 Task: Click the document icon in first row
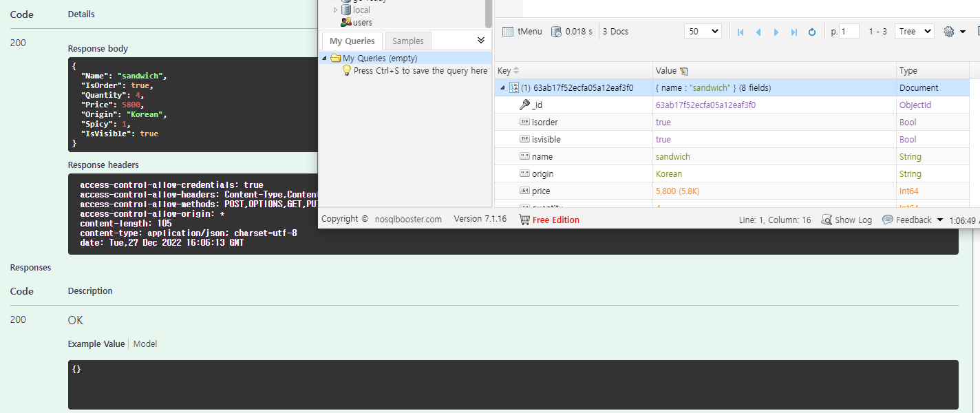[x=513, y=88]
